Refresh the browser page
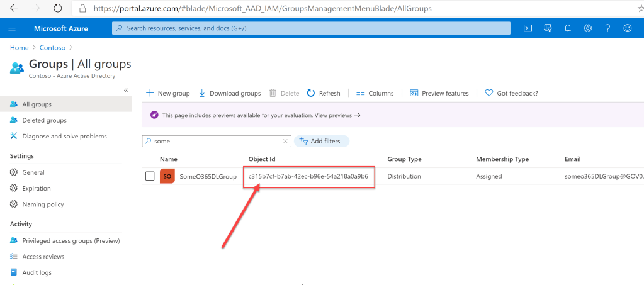Viewport: 644px width, 285px height. 57,9
